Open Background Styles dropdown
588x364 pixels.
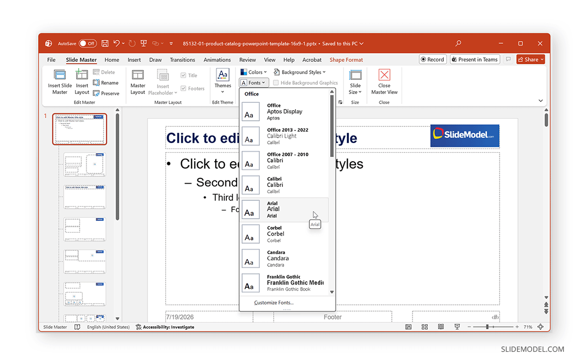click(x=299, y=72)
